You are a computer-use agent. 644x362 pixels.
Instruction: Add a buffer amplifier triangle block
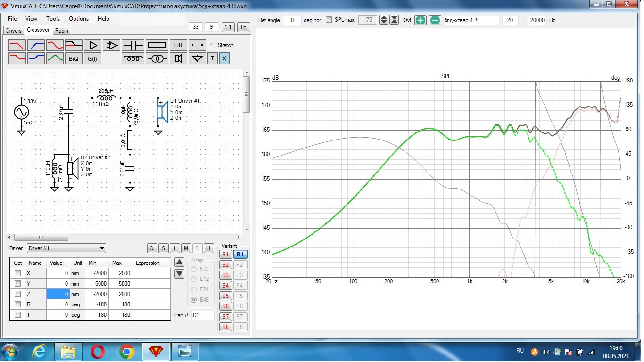(x=93, y=45)
